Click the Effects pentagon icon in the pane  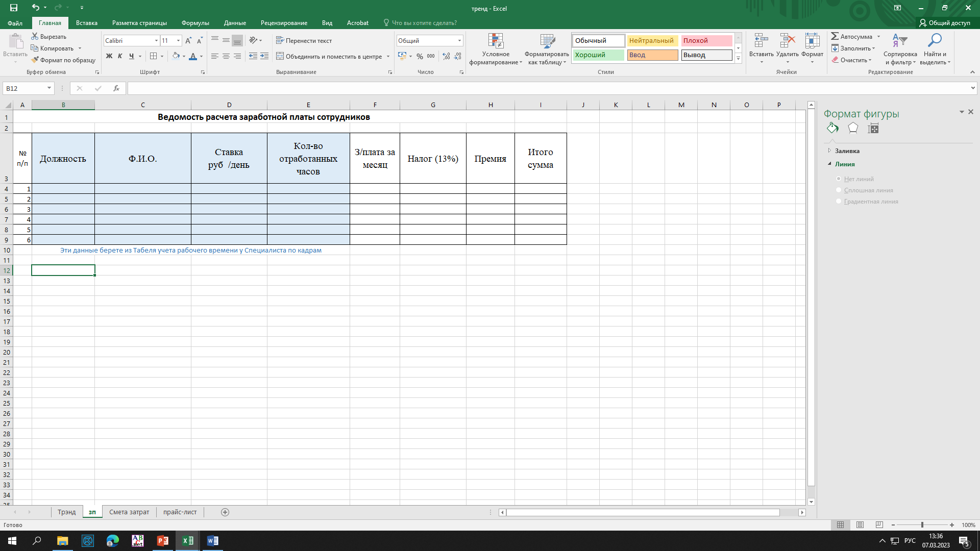coord(853,128)
